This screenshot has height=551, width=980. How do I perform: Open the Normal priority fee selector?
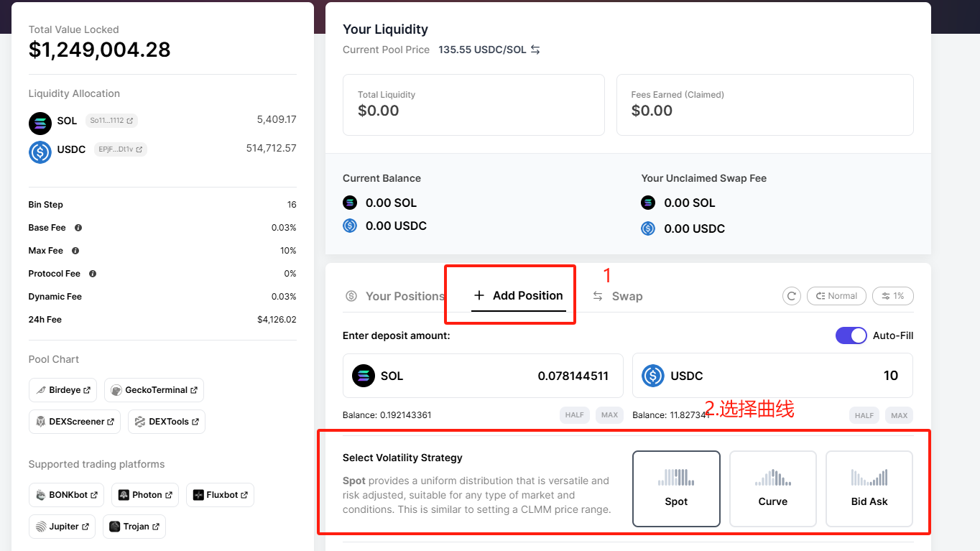(x=836, y=296)
